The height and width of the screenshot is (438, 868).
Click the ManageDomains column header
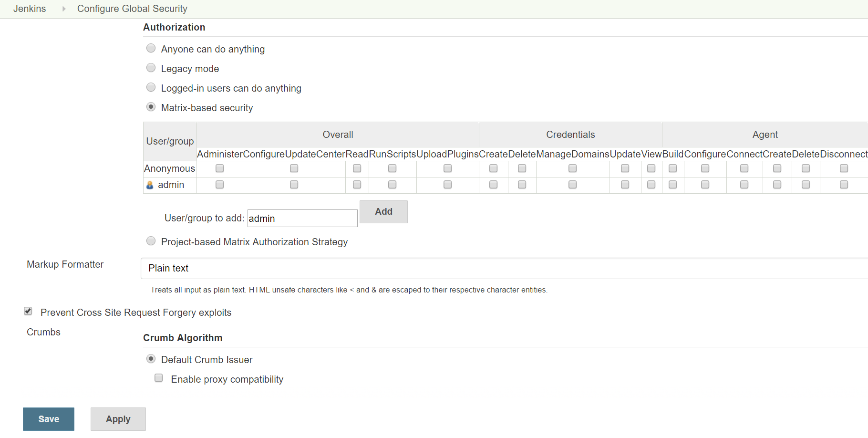pyautogui.click(x=573, y=154)
